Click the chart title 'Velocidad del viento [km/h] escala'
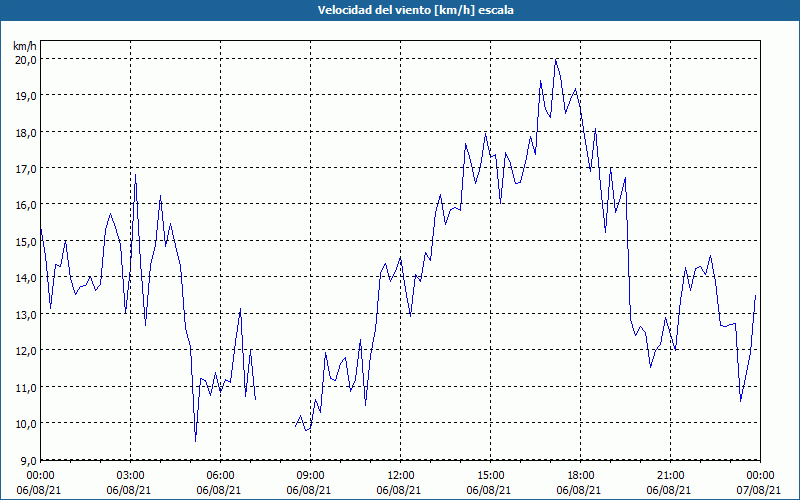This screenshot has width=800, height=500. [415, 10]
